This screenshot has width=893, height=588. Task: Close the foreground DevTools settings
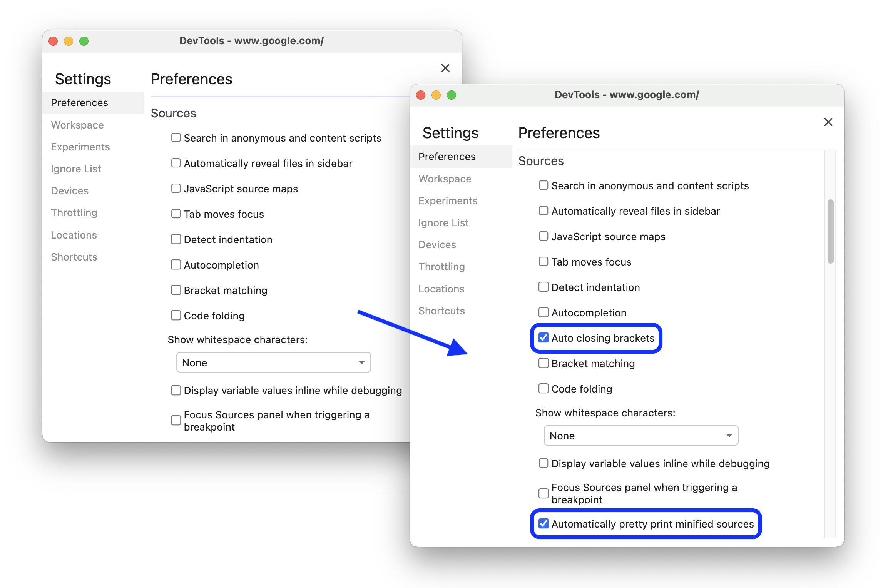(828, 122)
